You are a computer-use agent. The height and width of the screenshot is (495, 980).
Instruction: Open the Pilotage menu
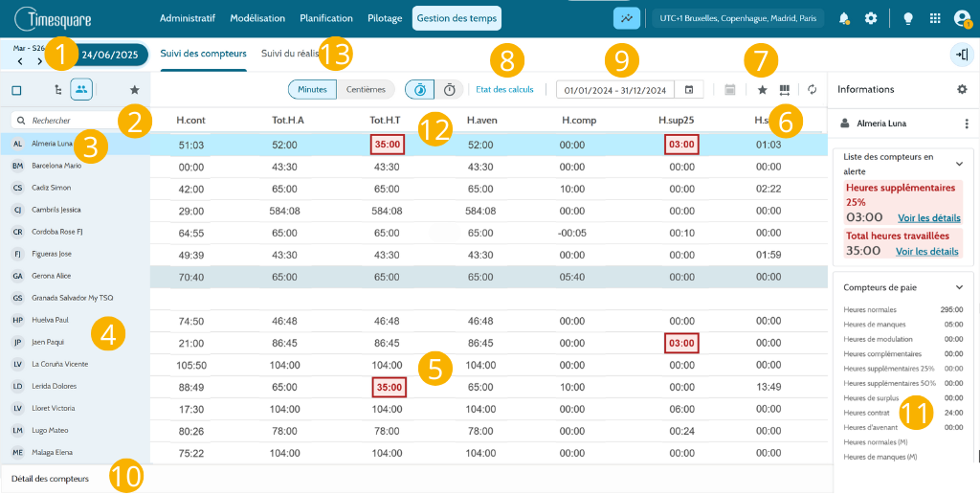click(x=385, y=18)
